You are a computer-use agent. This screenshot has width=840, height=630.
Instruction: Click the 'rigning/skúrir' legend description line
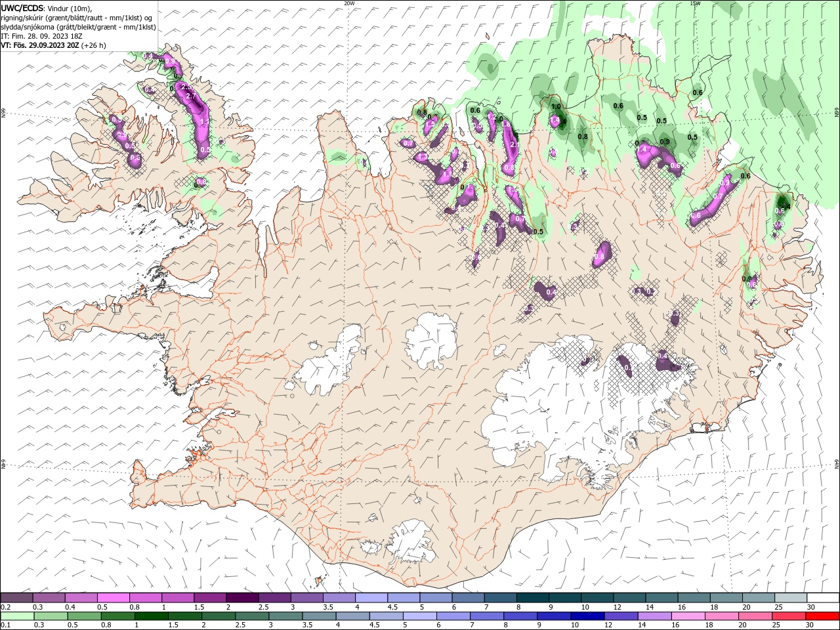[77, 18]
